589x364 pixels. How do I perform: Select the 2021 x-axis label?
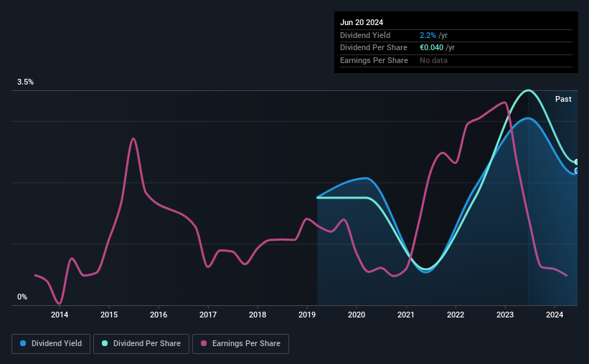coord(405,315)
